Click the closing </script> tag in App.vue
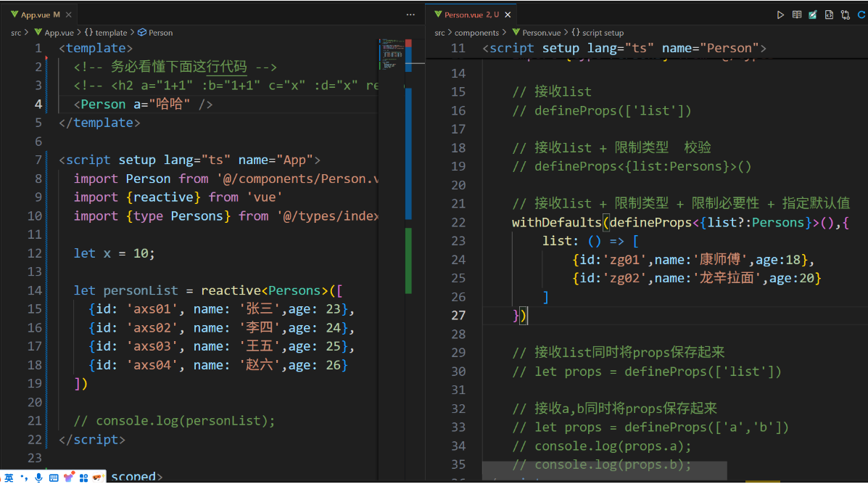This screenshot has width=868, height=487. click(92, 440)
